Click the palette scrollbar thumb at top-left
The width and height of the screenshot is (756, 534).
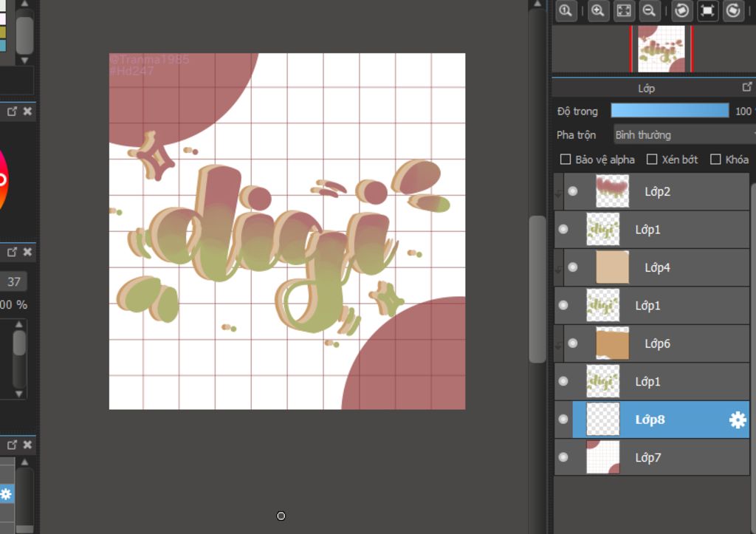click(24, 35)
